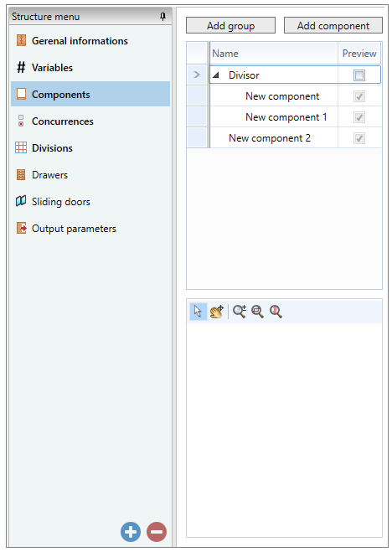Collapse the Divisor group triangle
The width and height of the screenshot is (392, 552).
point(216,75)
